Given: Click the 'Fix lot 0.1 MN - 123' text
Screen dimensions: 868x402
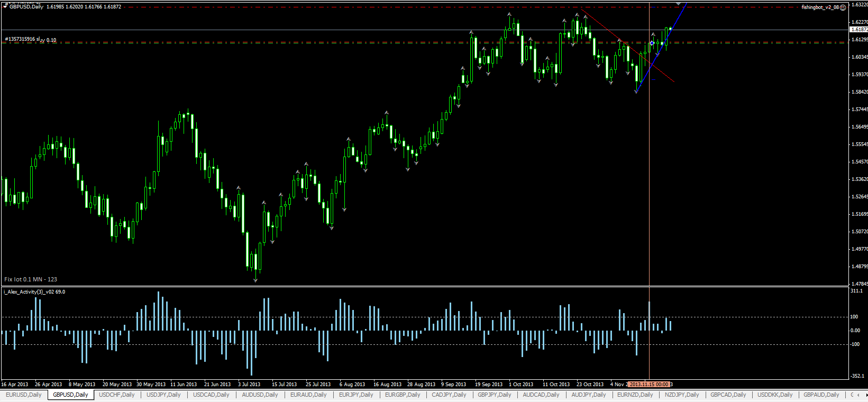Looking at the screenshot, I should (31, 279).
